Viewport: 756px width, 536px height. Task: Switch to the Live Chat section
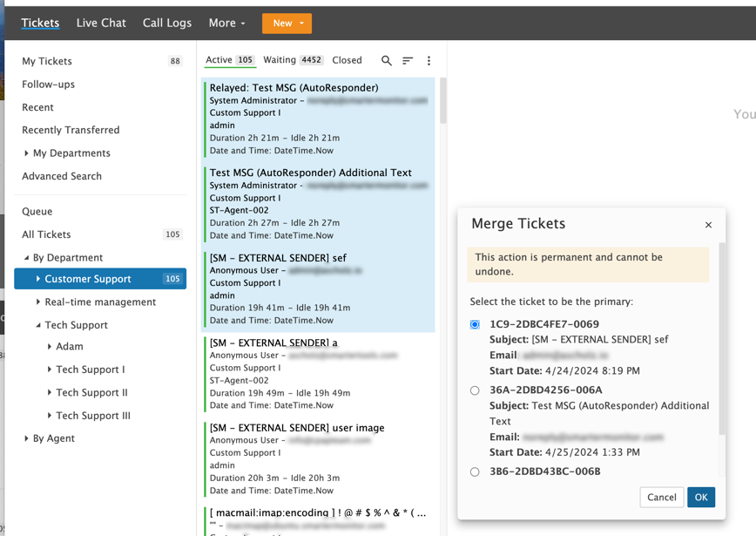101,23
